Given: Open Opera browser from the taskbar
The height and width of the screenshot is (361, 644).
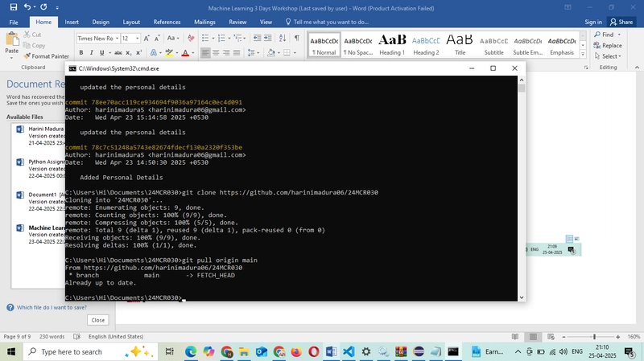Looking at the screenshot, I should [314, 351].
